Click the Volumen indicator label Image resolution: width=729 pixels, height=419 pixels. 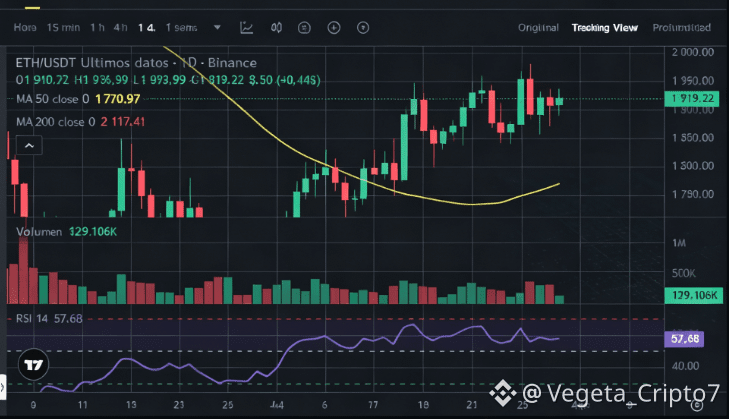coord(39,232)
